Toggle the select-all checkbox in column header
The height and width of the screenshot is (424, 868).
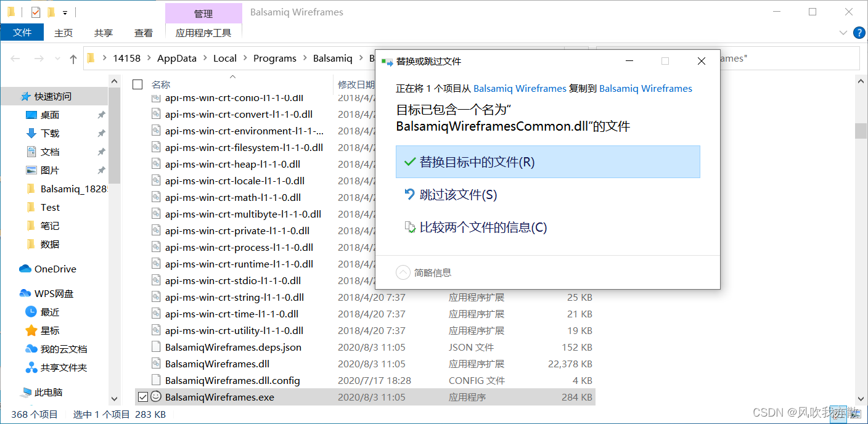[137, 84]
